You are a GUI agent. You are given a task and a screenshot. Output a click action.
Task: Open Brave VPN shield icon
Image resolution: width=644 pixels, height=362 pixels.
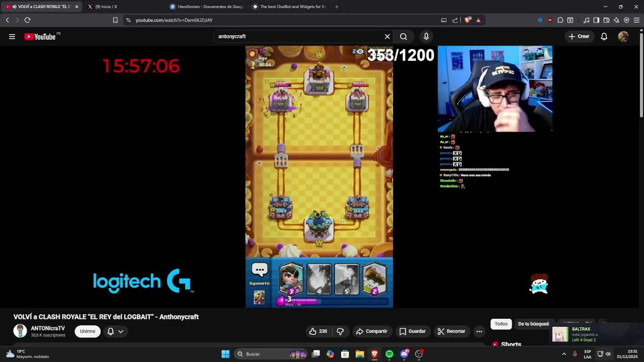[x=626, y=20]
